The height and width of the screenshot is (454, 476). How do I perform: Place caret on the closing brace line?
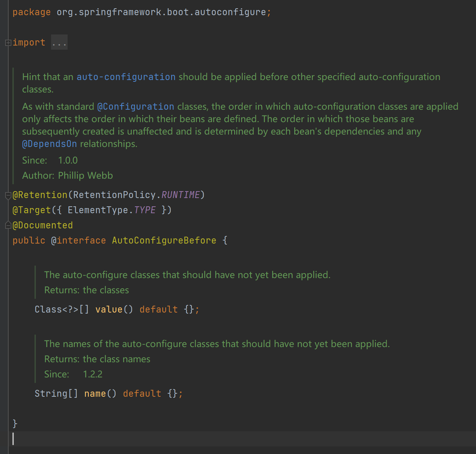(15, 423)
